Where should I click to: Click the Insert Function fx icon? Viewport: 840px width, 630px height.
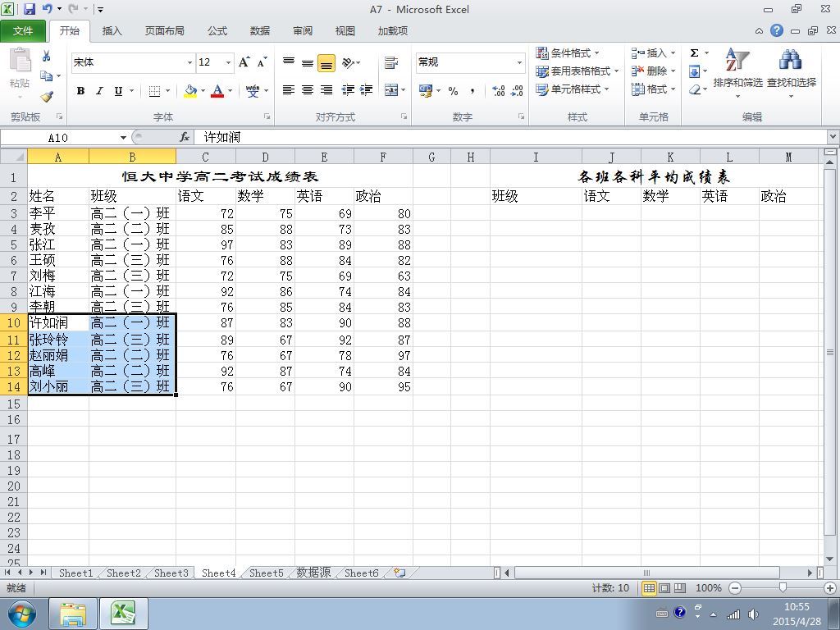pyautogui.click(x=185, y=137)
